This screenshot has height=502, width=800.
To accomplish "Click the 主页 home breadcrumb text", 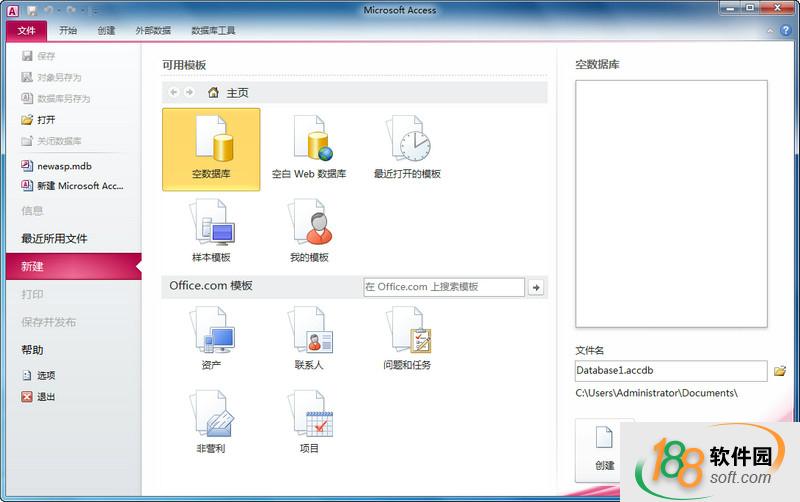I will click(237, 93).
